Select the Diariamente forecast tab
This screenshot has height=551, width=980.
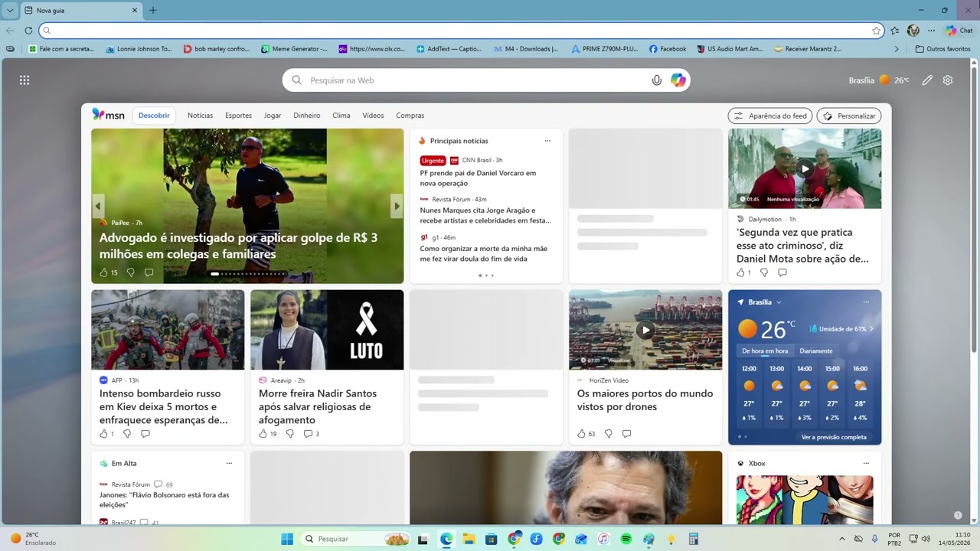click(816, 351)
